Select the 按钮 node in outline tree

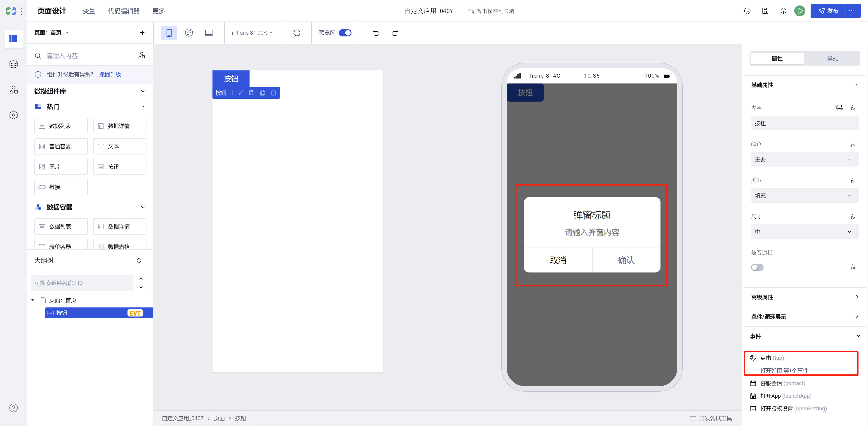(99, 313)
